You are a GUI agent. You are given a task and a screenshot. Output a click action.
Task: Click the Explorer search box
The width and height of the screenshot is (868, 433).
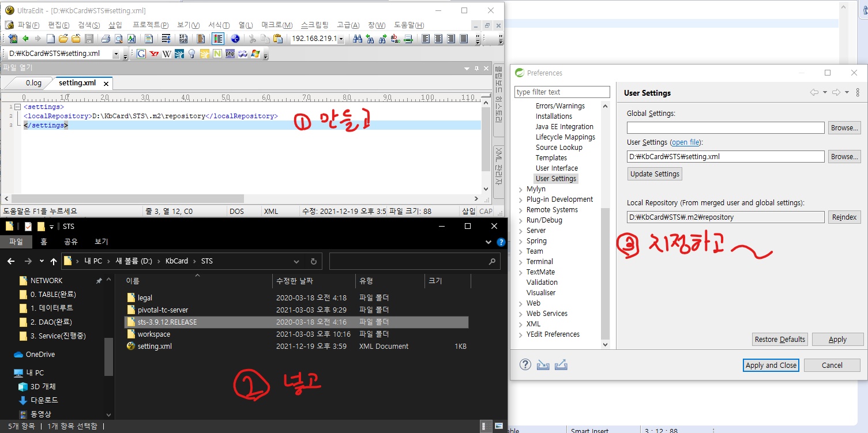point(414,261)
